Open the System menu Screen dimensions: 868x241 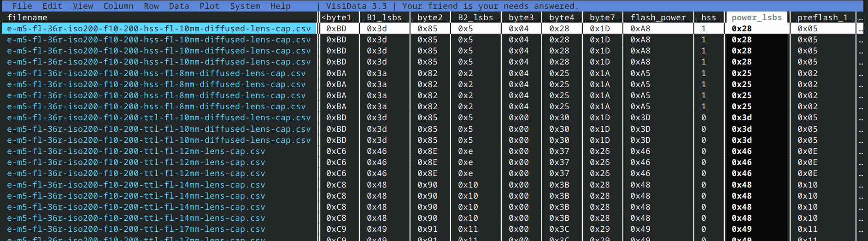coord(245,6)
